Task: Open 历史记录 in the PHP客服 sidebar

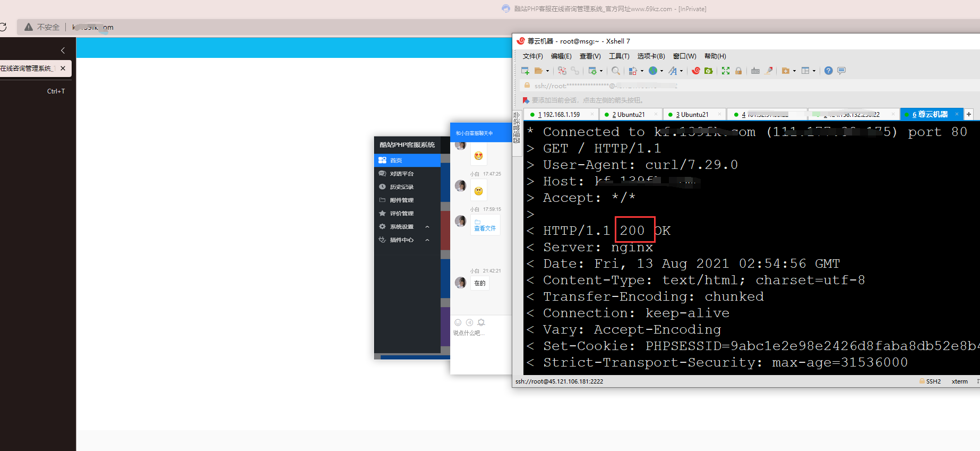Action: [407, 187]
